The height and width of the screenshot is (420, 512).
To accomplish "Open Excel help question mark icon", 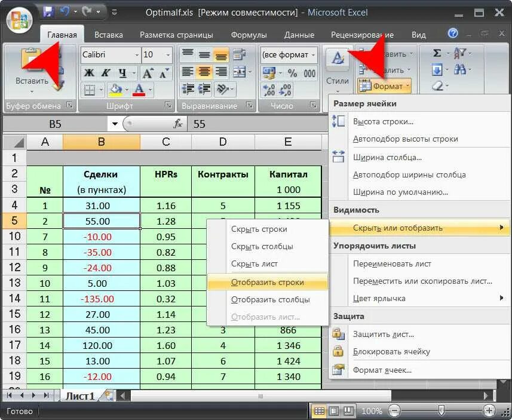I will tap(453, 33).
